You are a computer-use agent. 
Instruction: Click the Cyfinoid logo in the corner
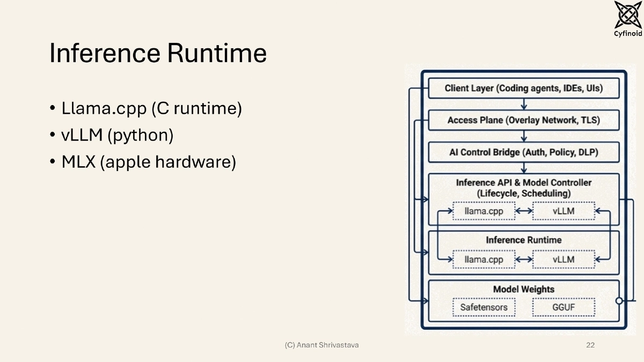pos(628,19)
